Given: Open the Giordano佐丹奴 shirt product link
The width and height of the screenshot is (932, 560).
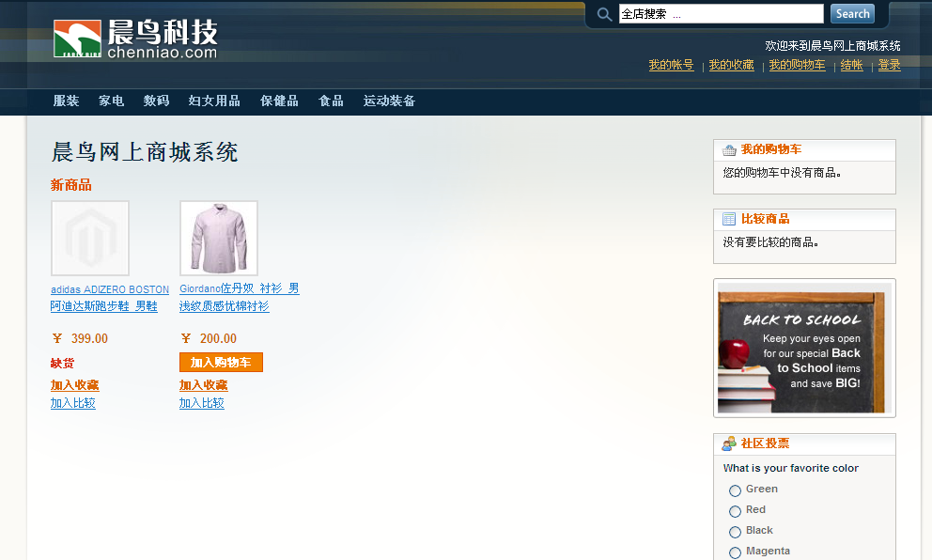Looking at the screenshot, I should [x=239, y=297].
